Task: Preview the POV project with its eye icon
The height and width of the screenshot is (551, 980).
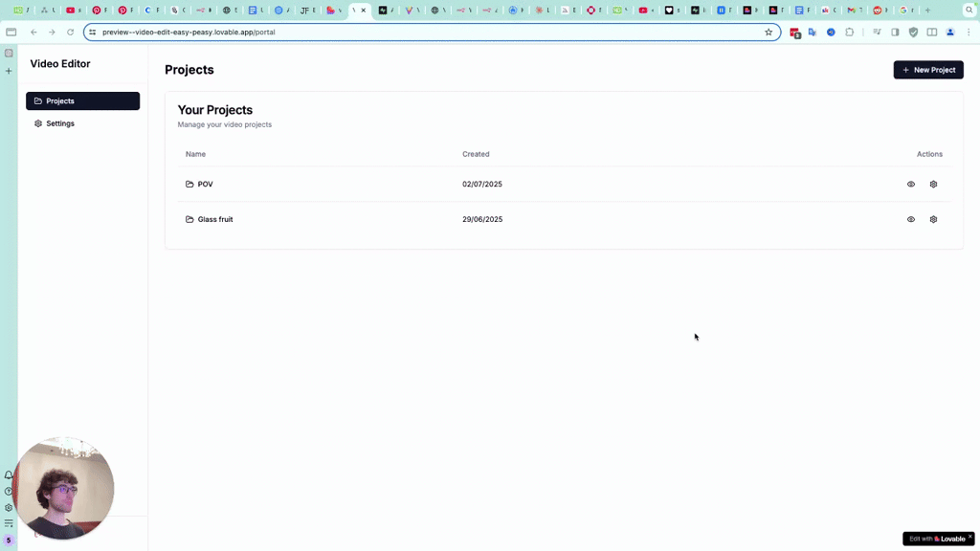Action: coord(910,184)
